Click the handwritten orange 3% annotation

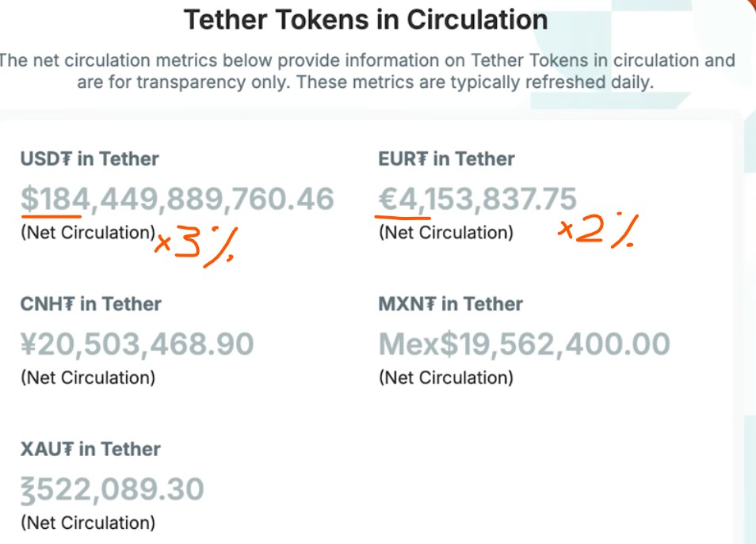(198, 245)
